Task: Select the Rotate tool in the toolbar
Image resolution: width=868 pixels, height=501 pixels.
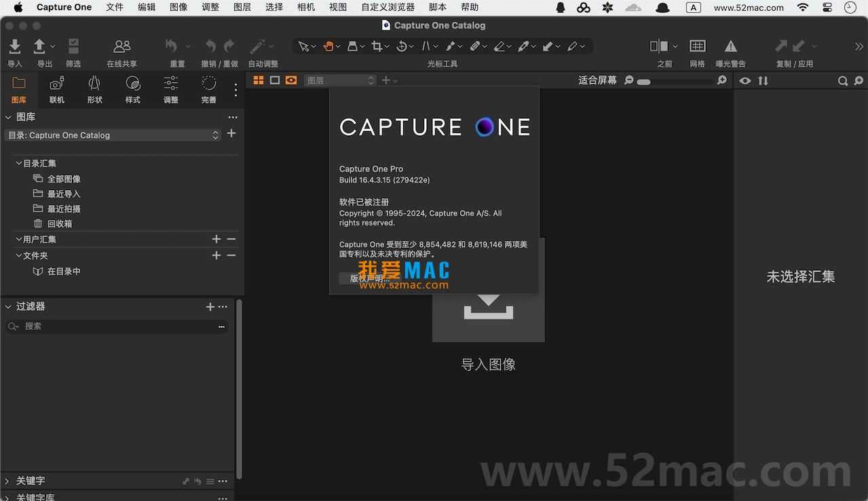Action: tap(403, 46)
